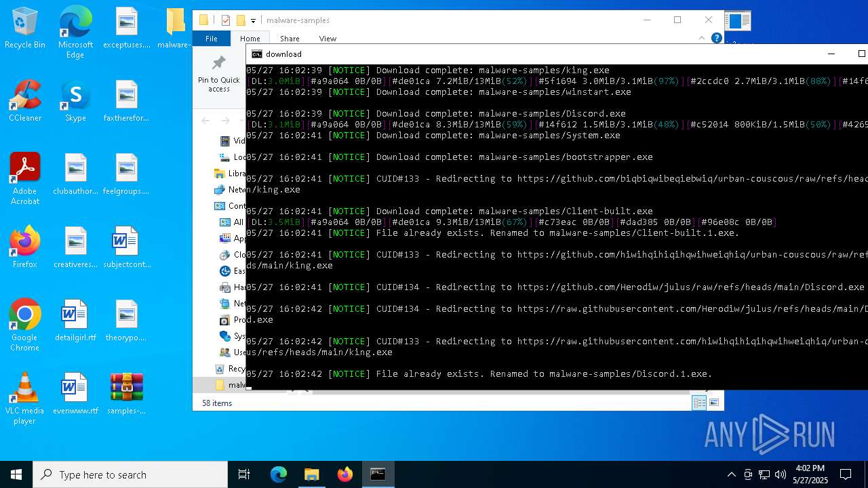Select Videos in Explorer navigation pane
Viewport: 868px width, 488px height.
(233, 140)
